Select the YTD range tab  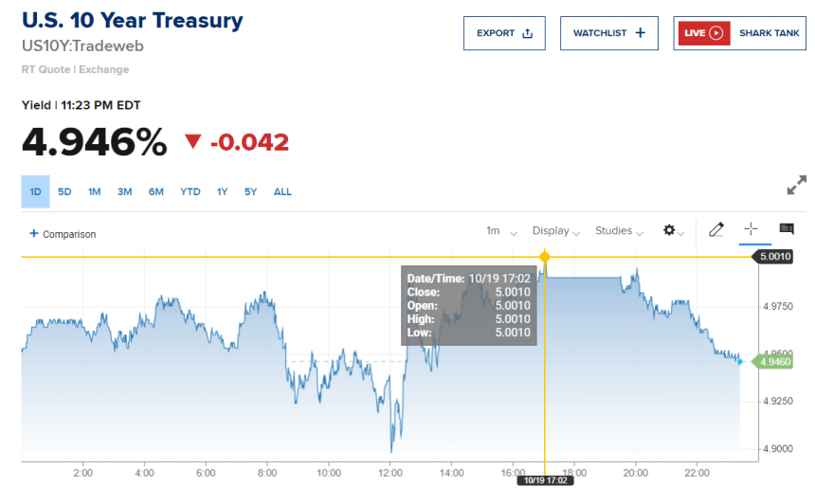[190, 191]
